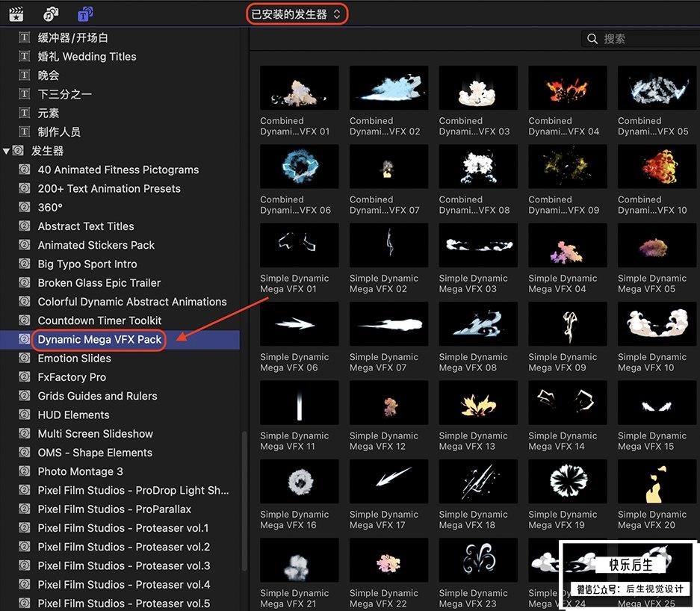
Task: Select Combined Dynamic VFX 04 fire thumbnail
Action: (568, 88)
